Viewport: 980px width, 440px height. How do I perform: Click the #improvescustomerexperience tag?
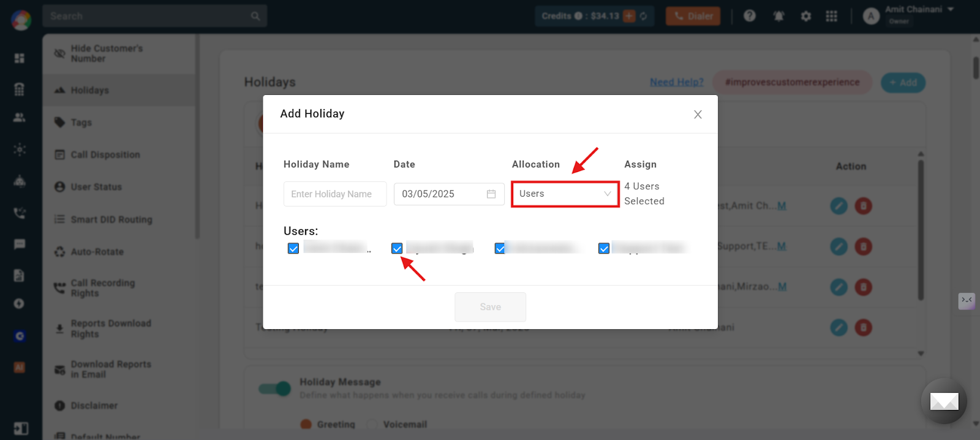[793, 82]
